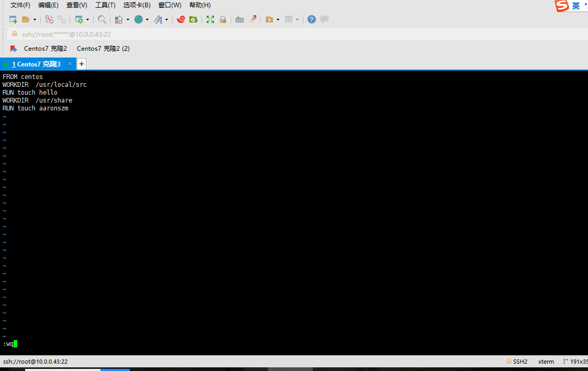588x371 pixels.
Task: Open the font dropdown arrow
Action: click(x=166, y=19)
